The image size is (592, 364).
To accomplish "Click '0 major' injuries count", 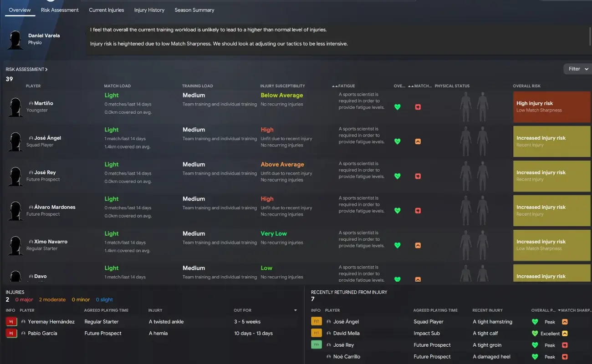I will [x=24, y=300].
